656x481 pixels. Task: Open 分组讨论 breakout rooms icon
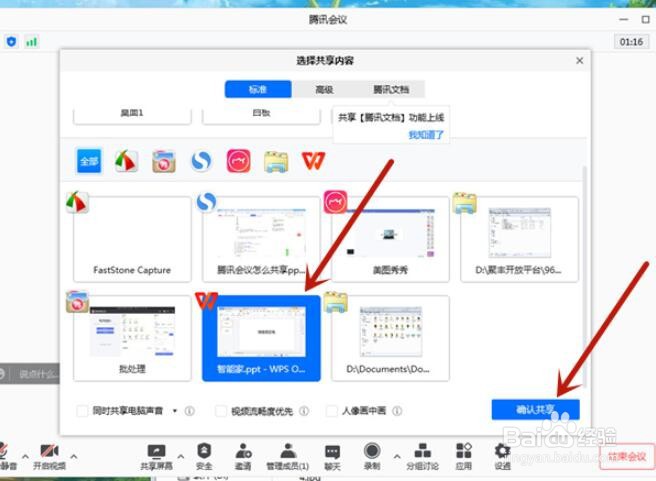[x=423, y=451]
